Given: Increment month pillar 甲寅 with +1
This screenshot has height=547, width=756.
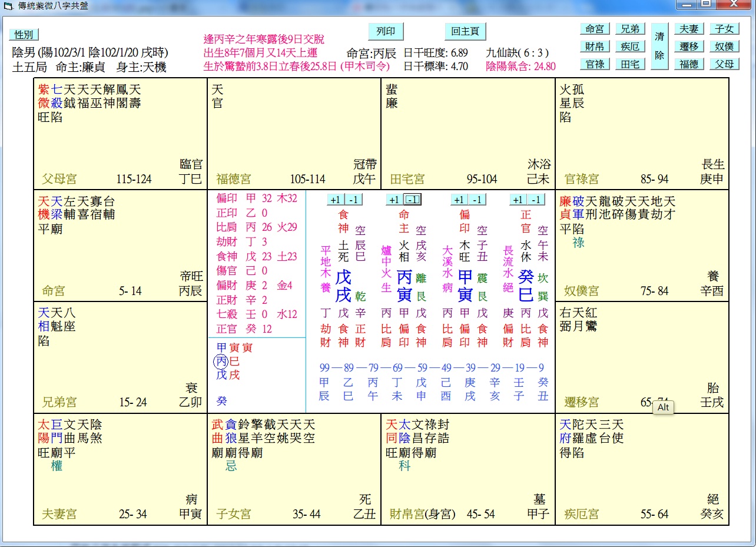Looking at the screenshot, I should click(460, 200).
